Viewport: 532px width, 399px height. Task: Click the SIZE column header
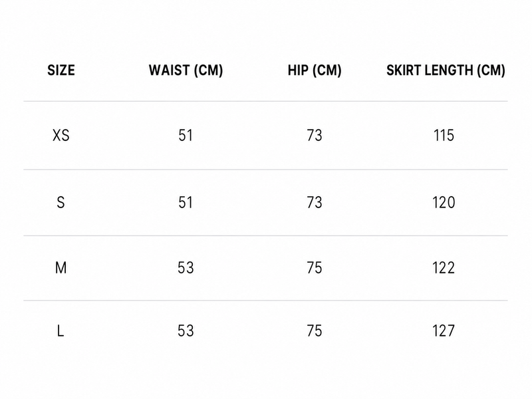61,70
